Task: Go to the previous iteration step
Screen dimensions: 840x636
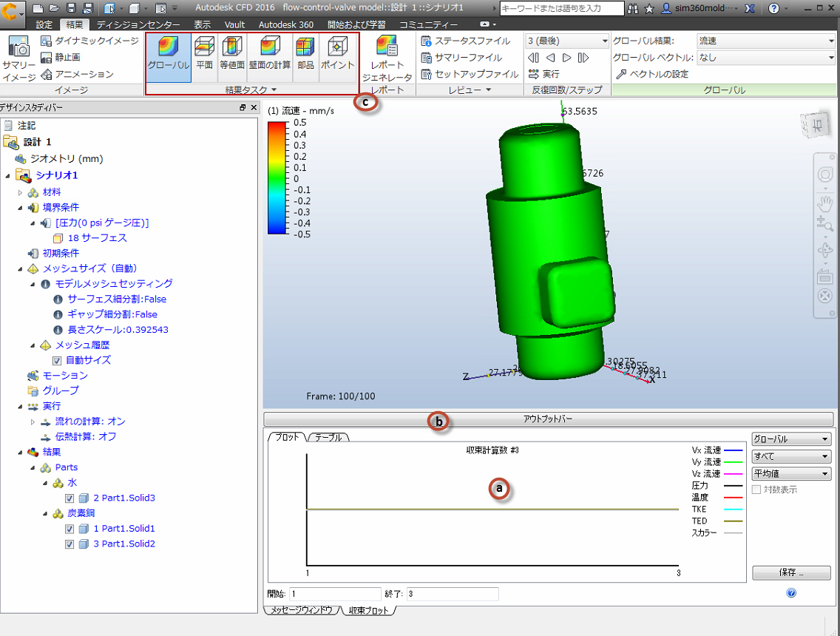Action: 550,58
